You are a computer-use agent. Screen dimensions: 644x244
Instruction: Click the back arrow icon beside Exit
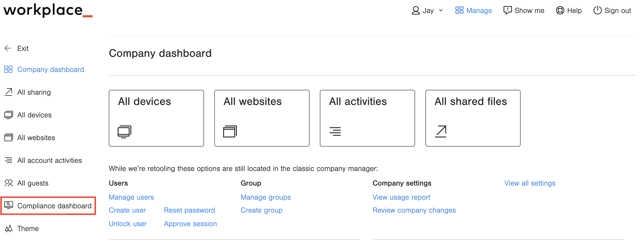[x=8, y=48]
